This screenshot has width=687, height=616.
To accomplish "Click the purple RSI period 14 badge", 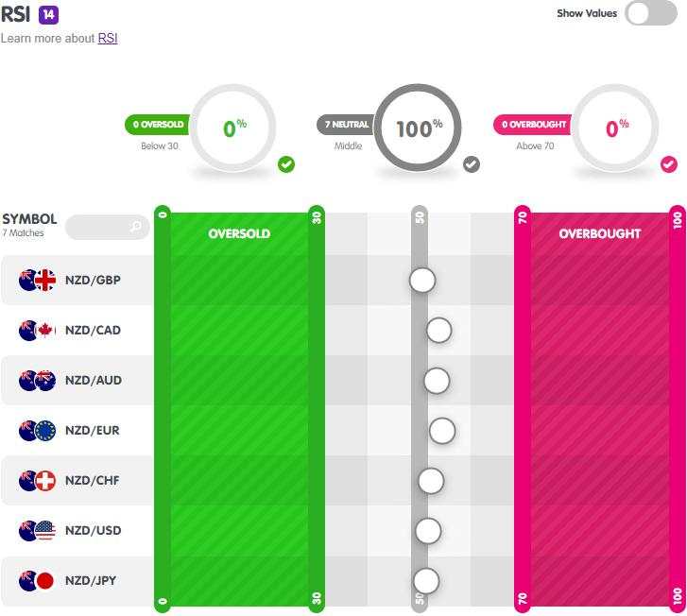I will point(48,15).
